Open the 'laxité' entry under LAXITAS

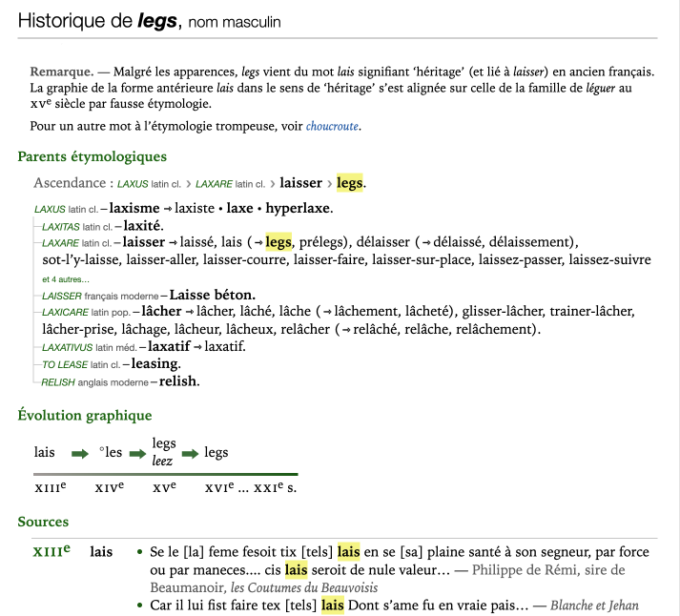[x=144, y=226]
